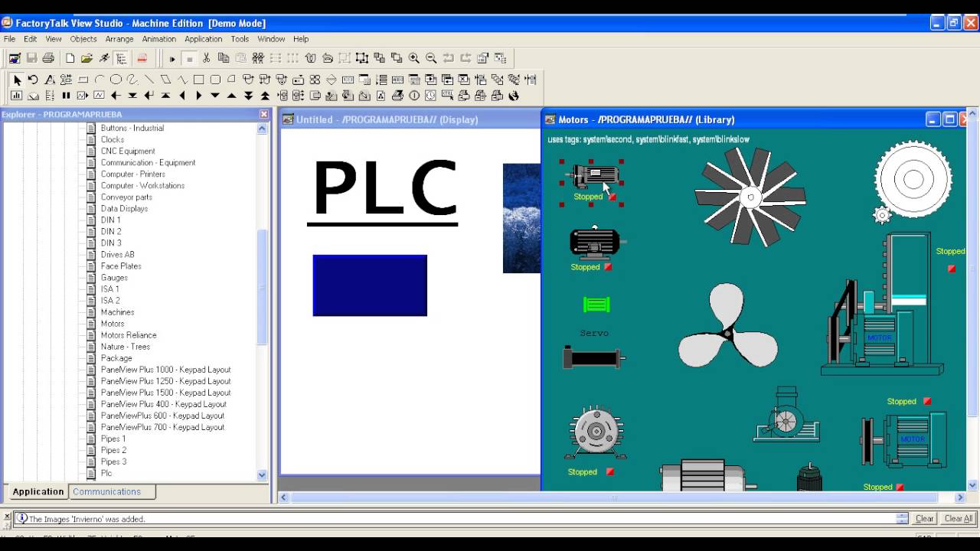Click the Stop test display square icon
The height and width of the screenshot is (551, 980).
coord(189,58)
